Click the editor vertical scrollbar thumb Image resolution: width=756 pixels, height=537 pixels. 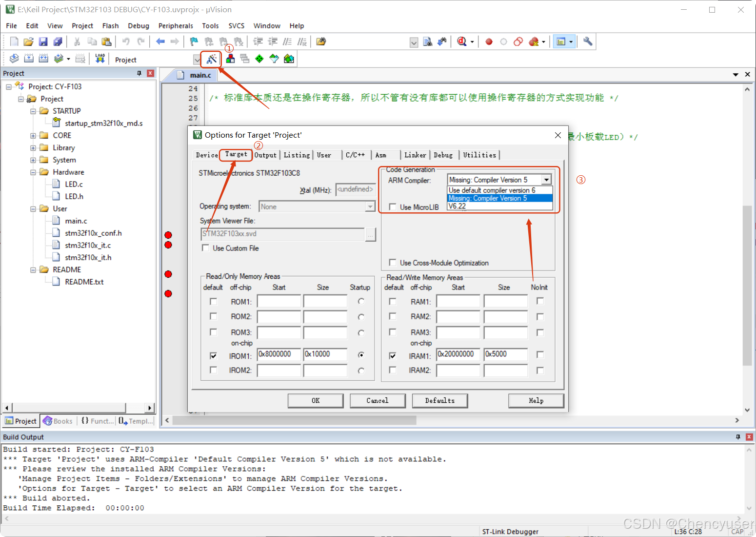coord(747,286)
